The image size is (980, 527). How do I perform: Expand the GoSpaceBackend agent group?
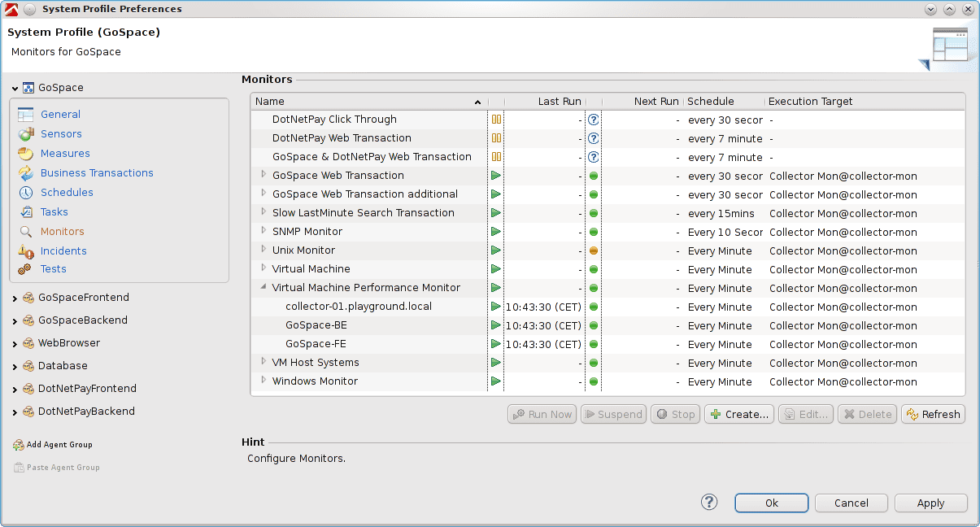click(x=15, y=321)
